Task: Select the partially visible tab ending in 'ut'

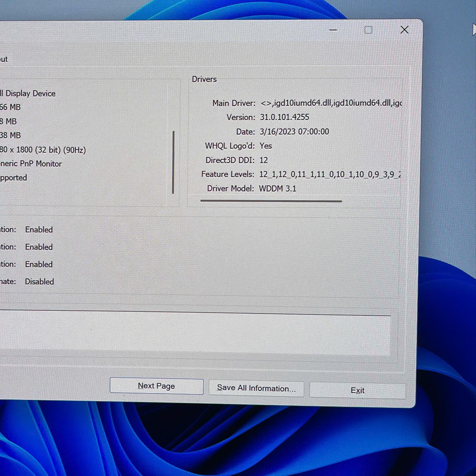Action: 5,59
